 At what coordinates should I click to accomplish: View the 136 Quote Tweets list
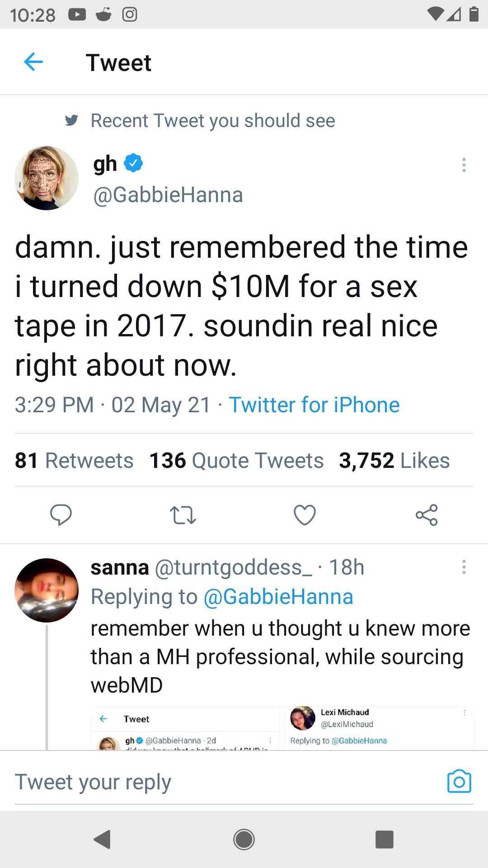coord(236,461)
